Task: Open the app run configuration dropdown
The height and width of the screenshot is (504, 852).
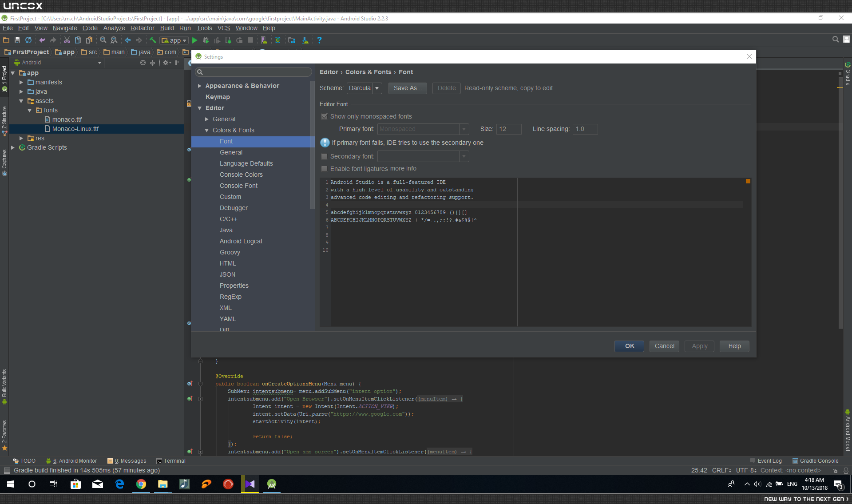Action: click(x=174, y=40)
